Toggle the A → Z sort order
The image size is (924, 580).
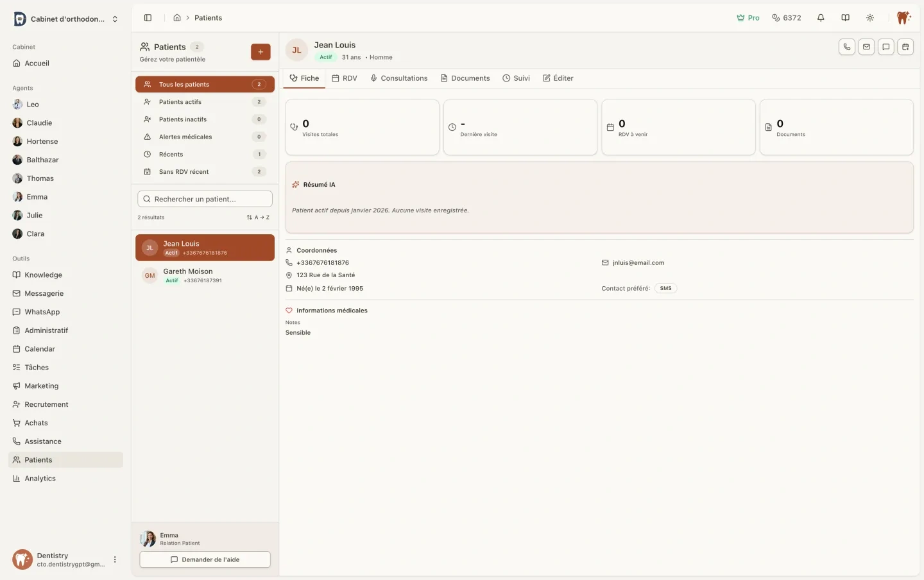[x=258, y=217]
